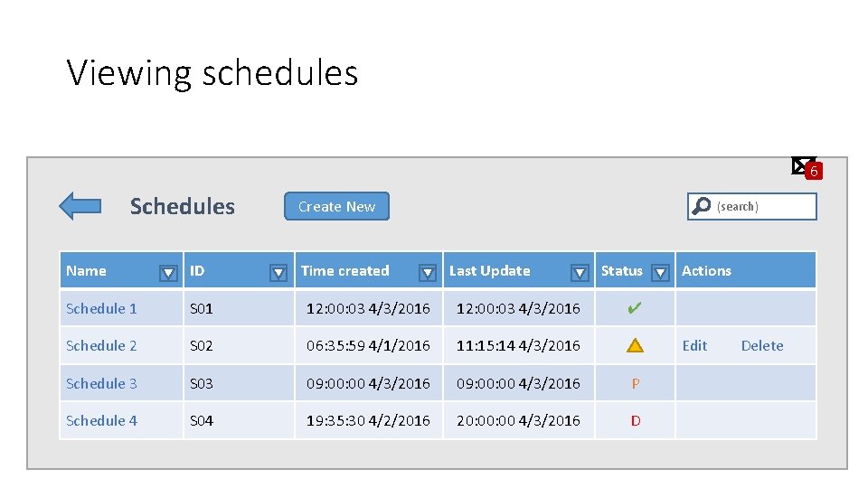This screenshot has height=488, width=868.
Task: Click Delete for Schedule 2
Action: pos(762,345)
